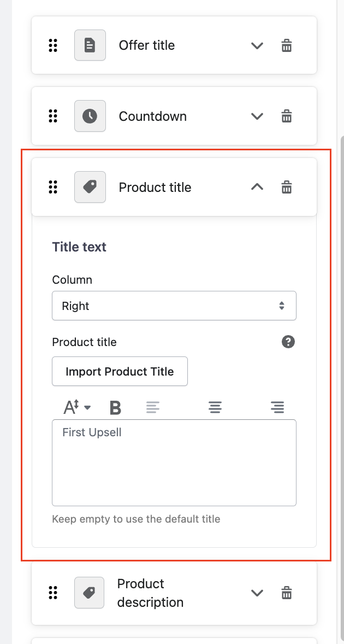Open the Product title help icon
This screenshot has width=344, height=644.
pos(288,342)
